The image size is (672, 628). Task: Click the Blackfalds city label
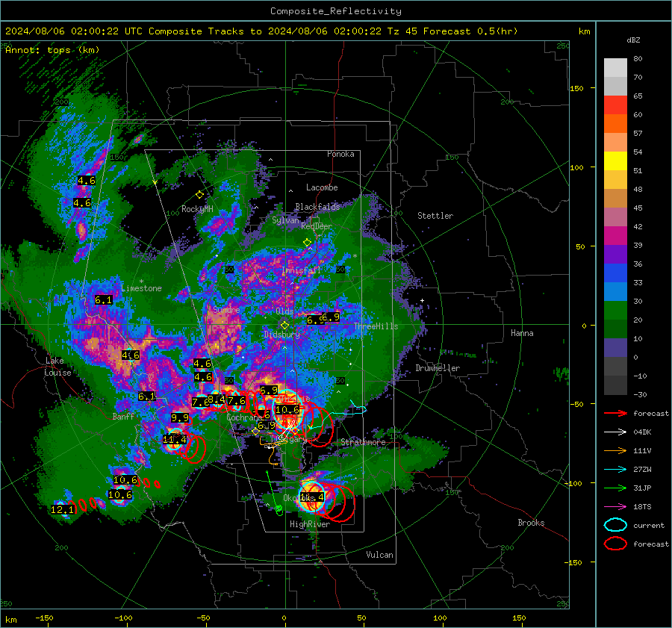coord(317,207)
